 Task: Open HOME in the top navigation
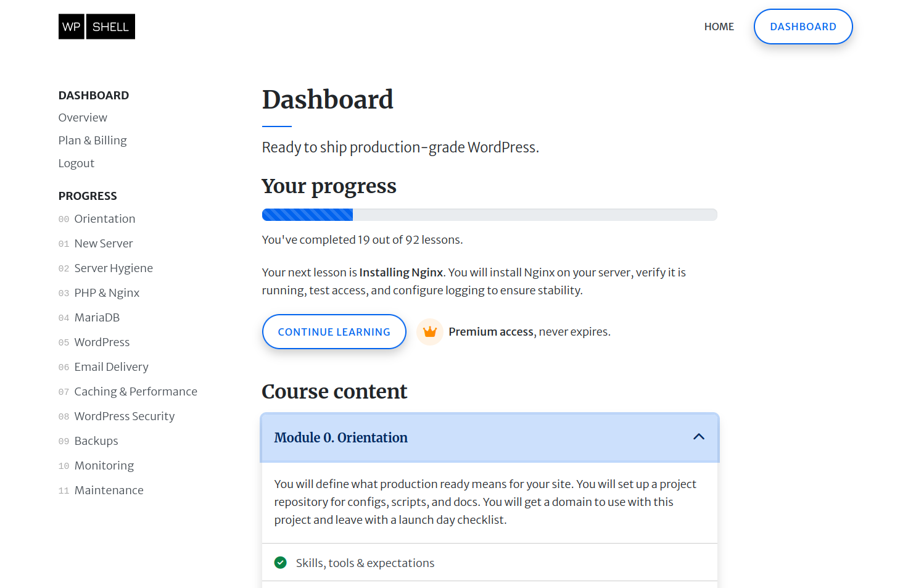click(x=719, y=27)
